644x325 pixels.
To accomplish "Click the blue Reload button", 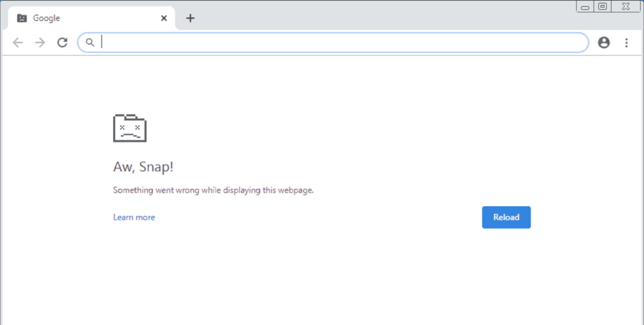I will (506, 218).
